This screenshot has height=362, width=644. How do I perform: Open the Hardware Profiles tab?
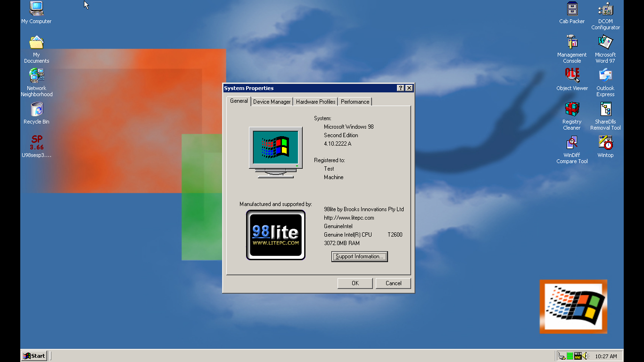(x=316, y=102)
